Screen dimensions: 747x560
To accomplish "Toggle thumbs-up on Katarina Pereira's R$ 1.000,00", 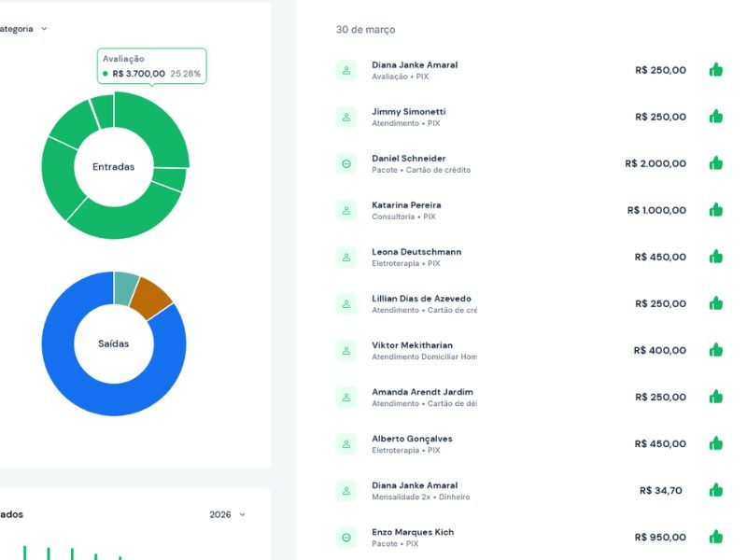I will coord(716,210).
